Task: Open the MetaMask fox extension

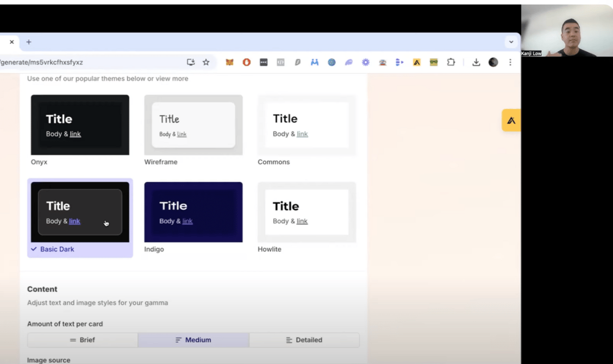Action: (230, 62)
